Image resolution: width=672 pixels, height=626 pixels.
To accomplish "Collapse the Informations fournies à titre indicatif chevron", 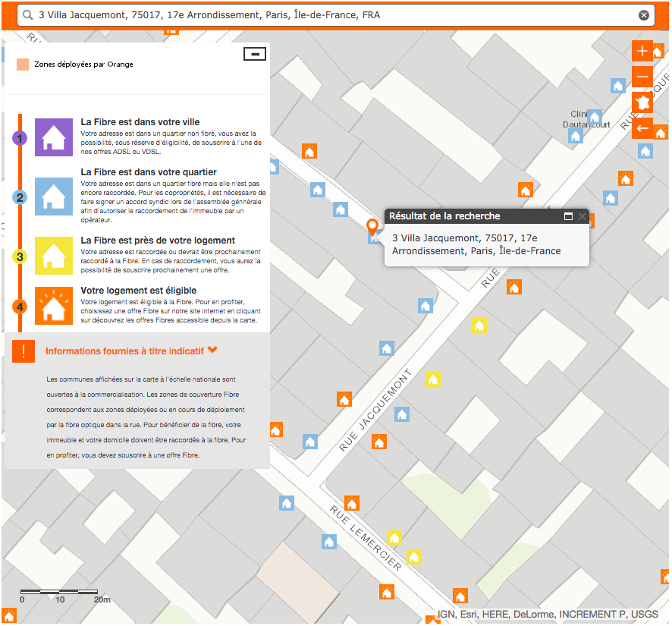I will coord(213,350).
